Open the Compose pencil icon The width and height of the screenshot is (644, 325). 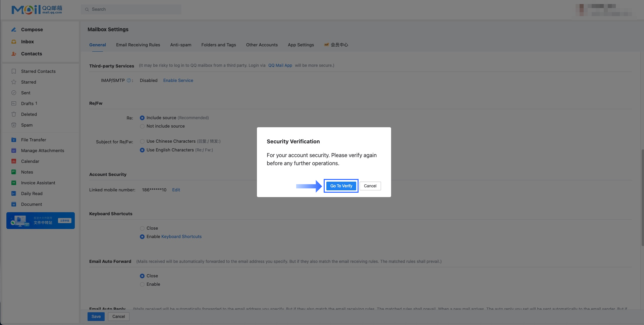[x=14, y=30]
